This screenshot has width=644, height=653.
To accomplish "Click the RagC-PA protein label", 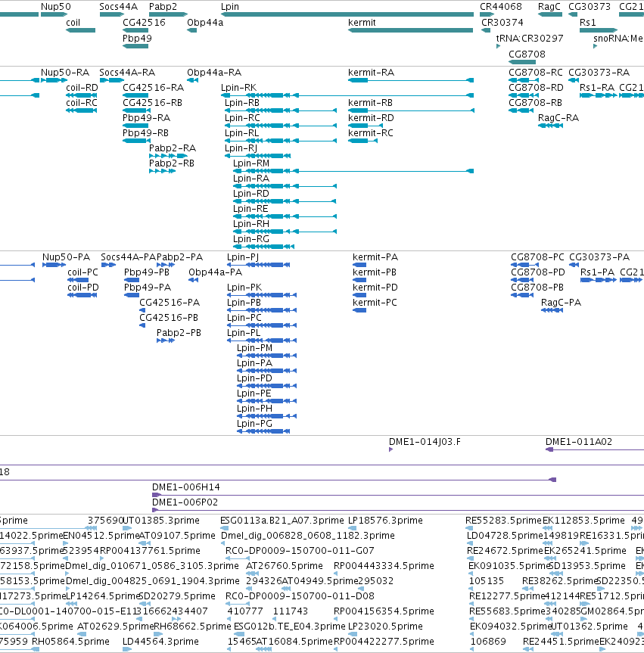I will click(561, 303).
